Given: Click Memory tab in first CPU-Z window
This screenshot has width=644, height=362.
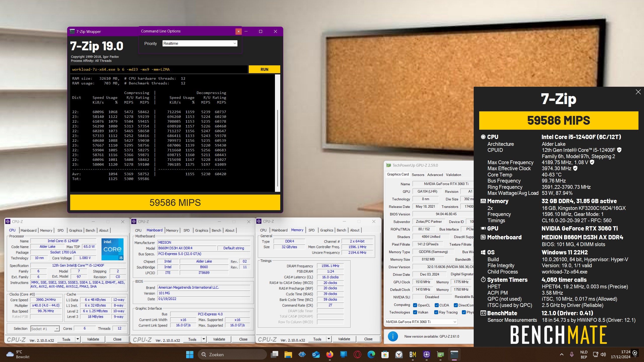Looking at the screenshot, I should point(46,230).
